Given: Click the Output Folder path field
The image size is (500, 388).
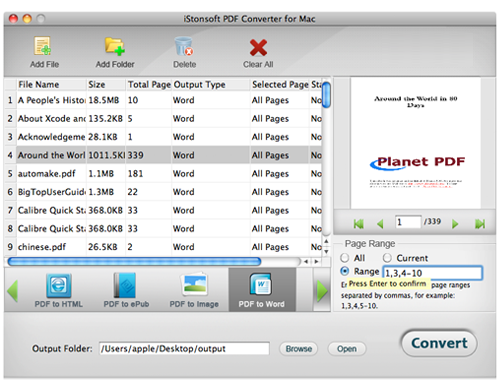Looking at the screenshot, I should (x=184, y=349).
